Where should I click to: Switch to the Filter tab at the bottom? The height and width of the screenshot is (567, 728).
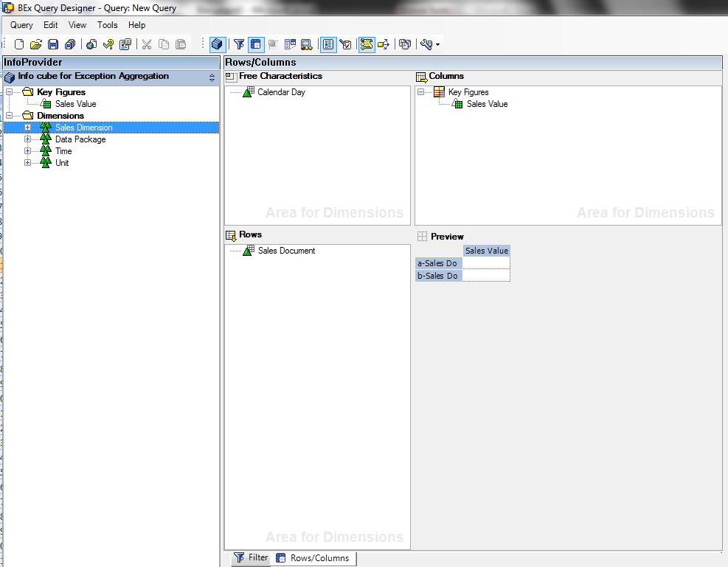251,557
